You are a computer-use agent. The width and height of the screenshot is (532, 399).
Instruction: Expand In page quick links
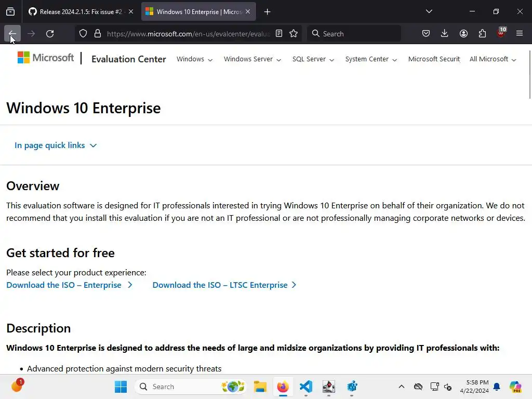(x=56, y=145)
